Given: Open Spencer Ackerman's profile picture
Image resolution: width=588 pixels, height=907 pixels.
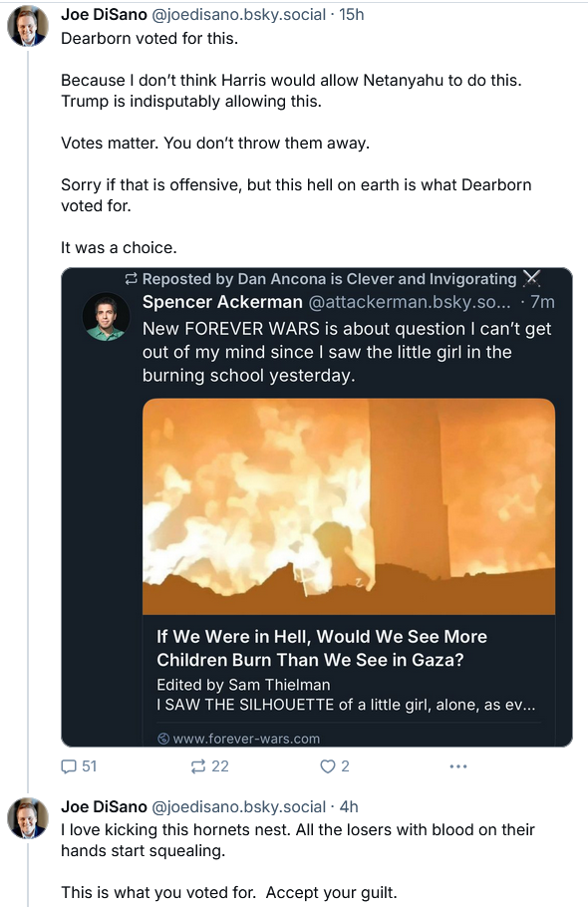Looking at the screenshot, I should [106, 316].
